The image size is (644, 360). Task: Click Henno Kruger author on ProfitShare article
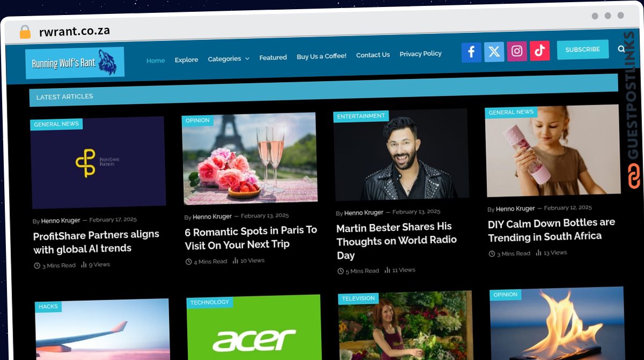pos(61,221)
